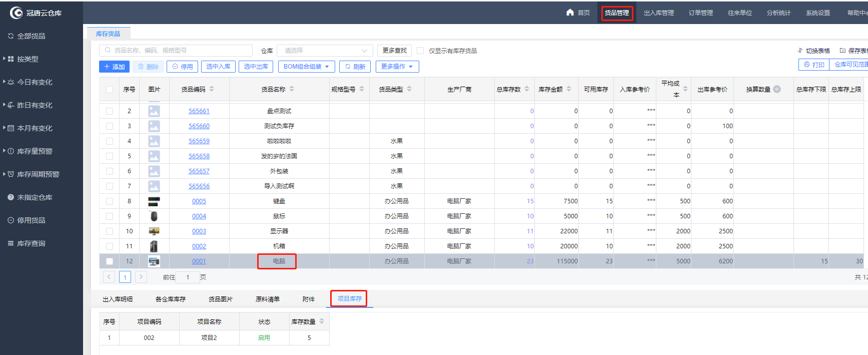Click the 停用 button
The width and height of the screenshot is (868, 355).
point(183,67)
